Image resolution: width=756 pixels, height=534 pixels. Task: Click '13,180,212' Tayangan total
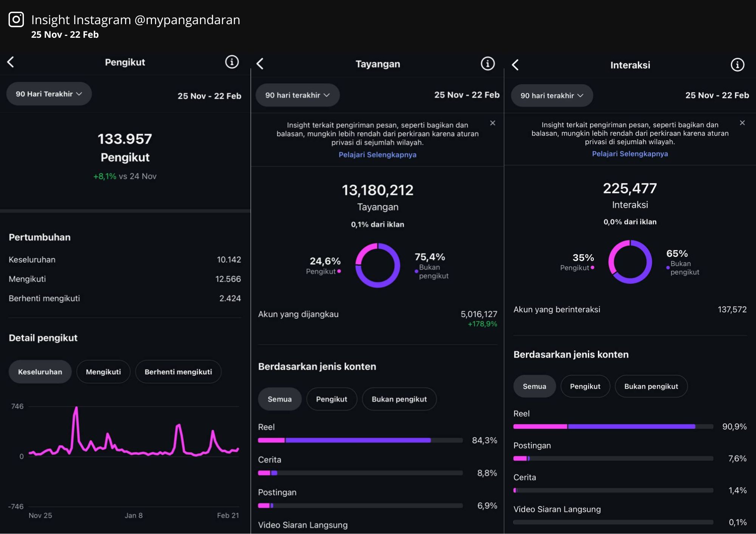(378, 190)
